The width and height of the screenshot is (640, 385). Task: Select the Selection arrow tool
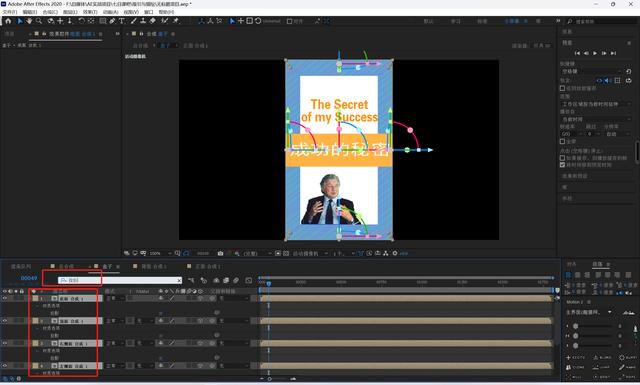coord(20,21)
